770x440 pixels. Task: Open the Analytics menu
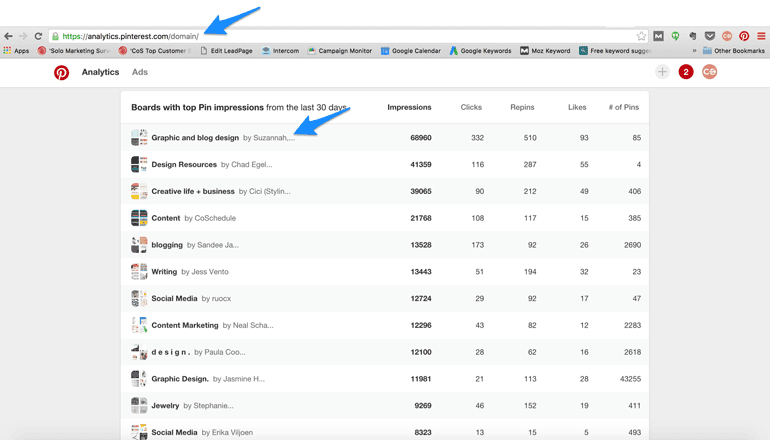click(x=100, y=72)
